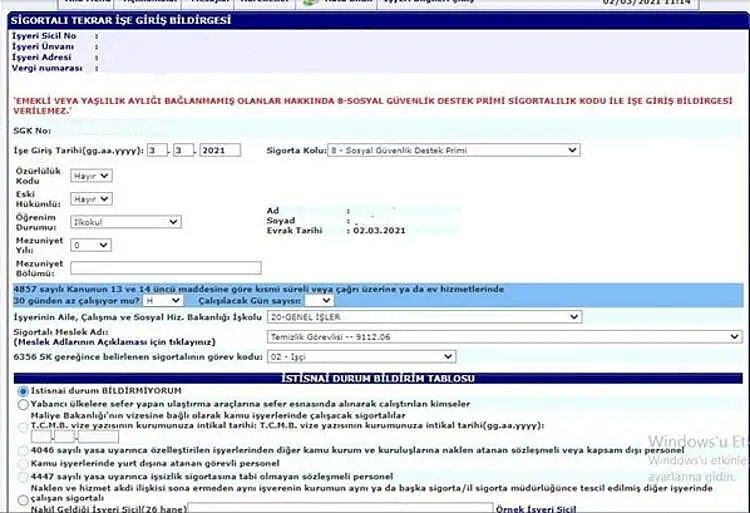Click the 'İşyeri Ünvanı' label
Viewport: 750px width, 513px height.
pos(43,47)
